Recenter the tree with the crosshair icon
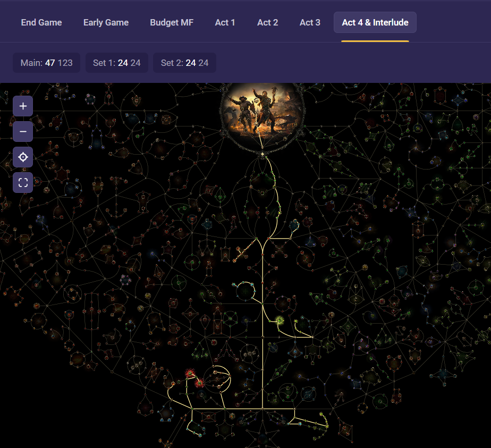Screen dimensions: 491x448 [x=23, y=157]
